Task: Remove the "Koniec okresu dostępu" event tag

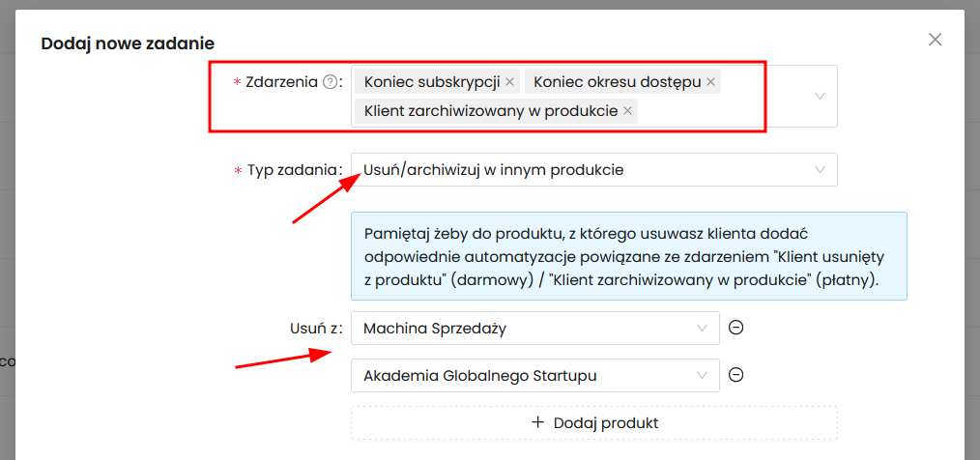Action: (x=711, y=82)
